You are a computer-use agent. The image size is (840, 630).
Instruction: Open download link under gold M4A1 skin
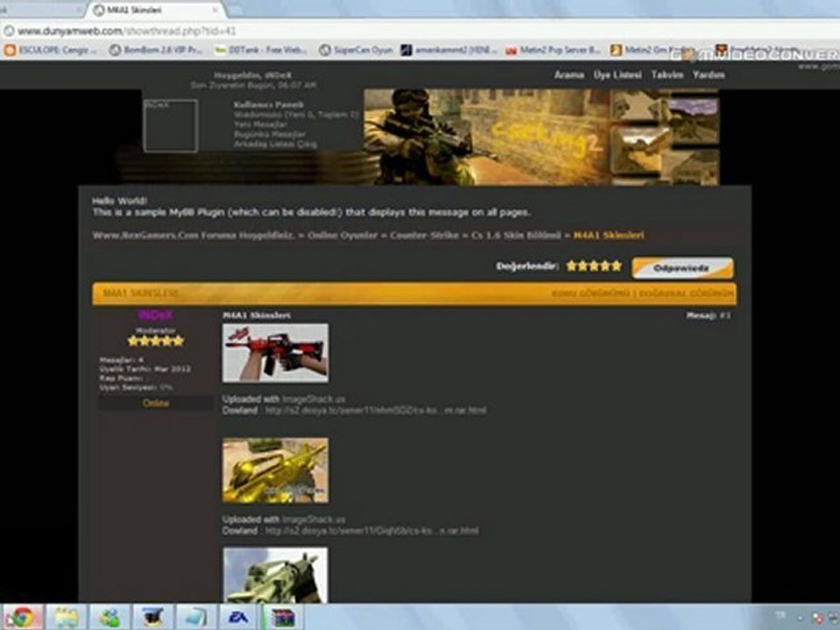[372, 531]
